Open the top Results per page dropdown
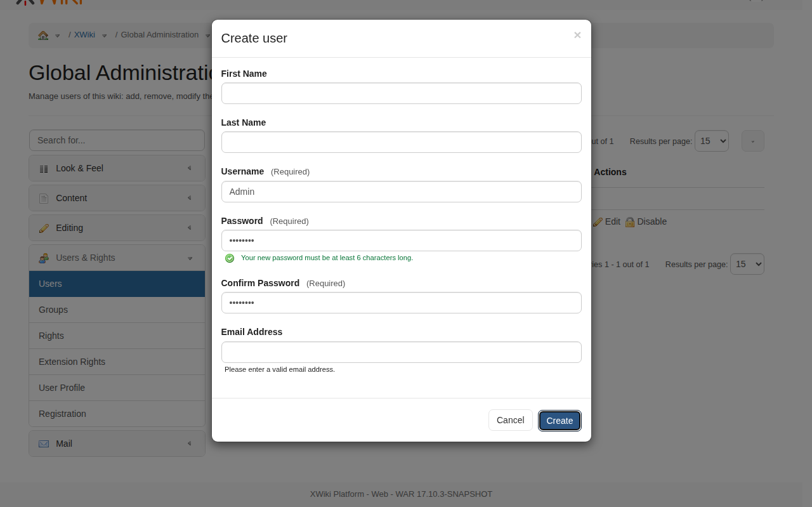 (711, 141)
